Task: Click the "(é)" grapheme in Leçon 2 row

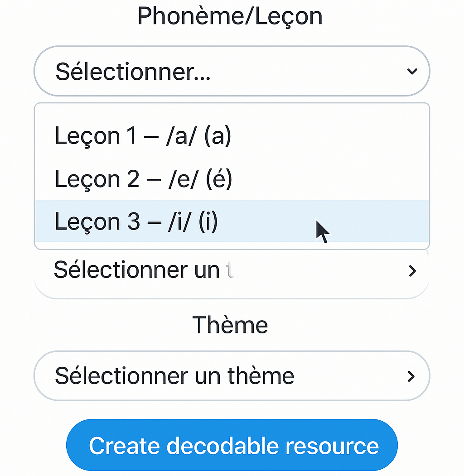Action: pos(217,178)
